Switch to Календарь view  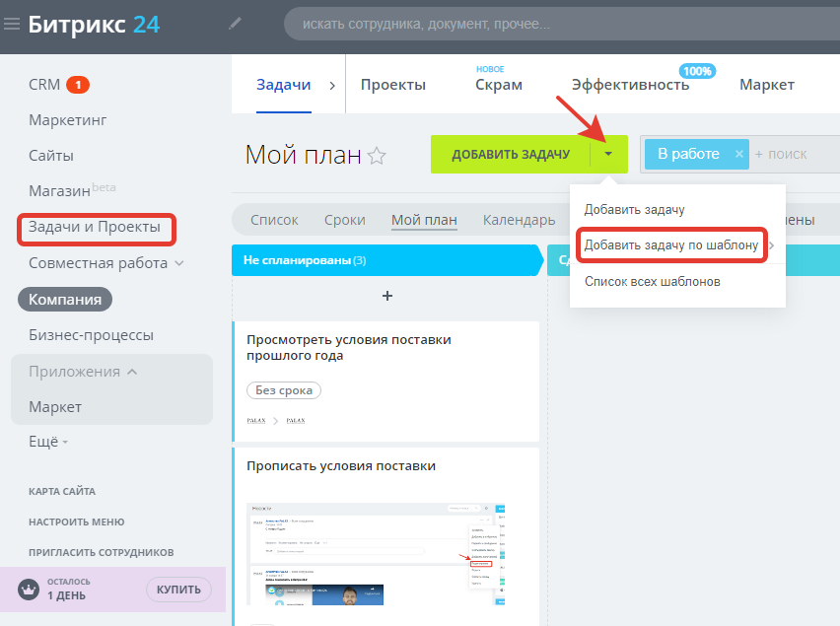520,220
